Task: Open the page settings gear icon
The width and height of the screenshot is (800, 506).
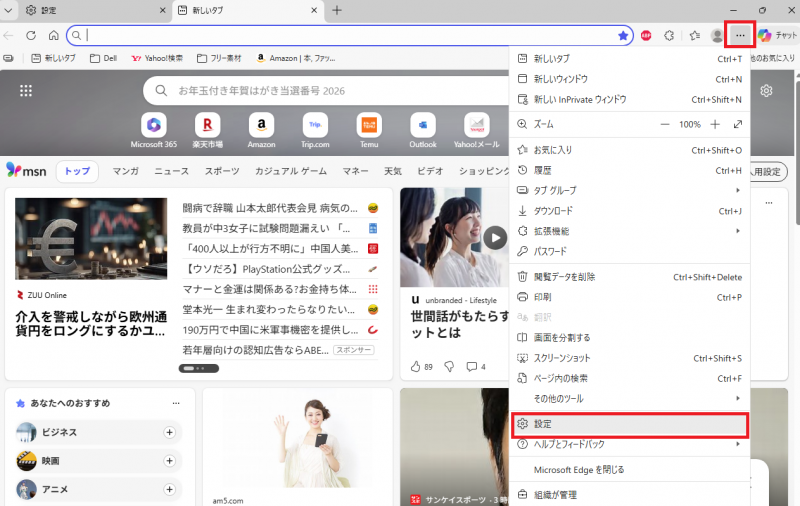Action: tap(766, 91)
